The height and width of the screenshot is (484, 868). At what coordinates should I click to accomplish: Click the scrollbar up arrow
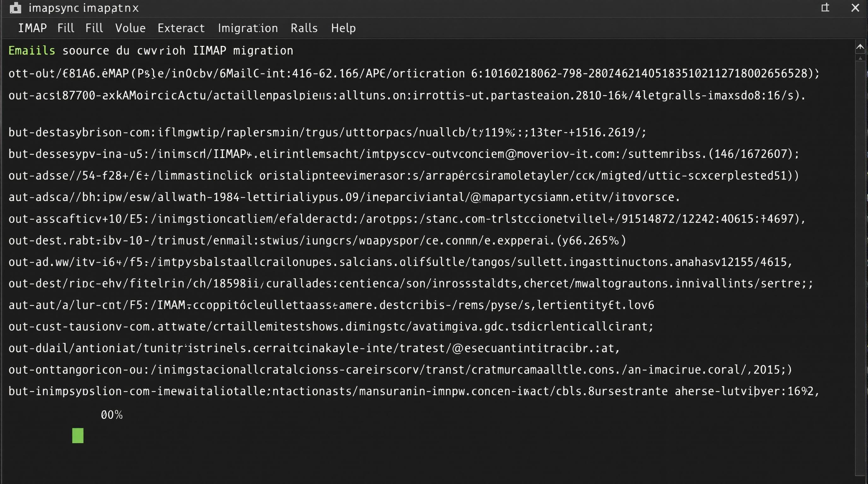pyautogui.click(x=860, y=48)
